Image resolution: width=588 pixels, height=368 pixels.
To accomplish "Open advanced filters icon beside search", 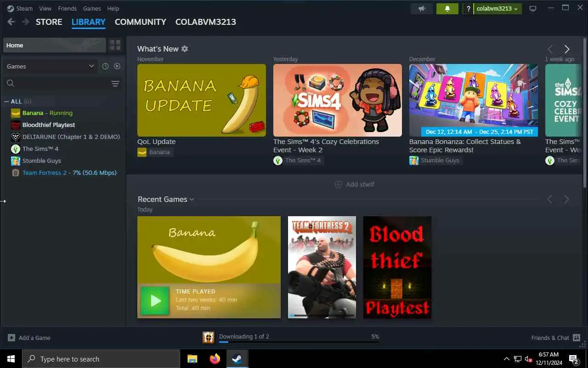I will point(115,83).
